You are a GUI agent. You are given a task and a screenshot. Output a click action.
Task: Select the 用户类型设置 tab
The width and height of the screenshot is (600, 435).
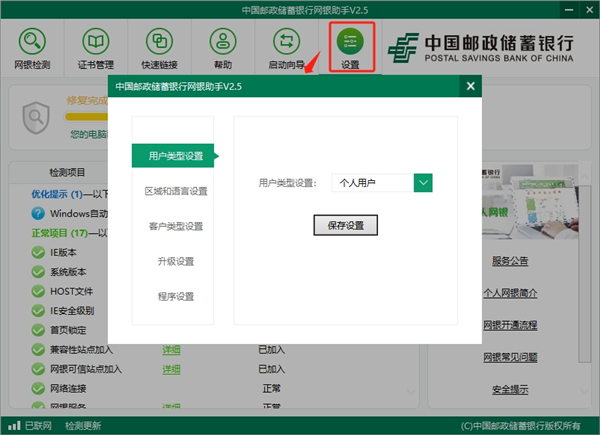click(x=175, y=156)
